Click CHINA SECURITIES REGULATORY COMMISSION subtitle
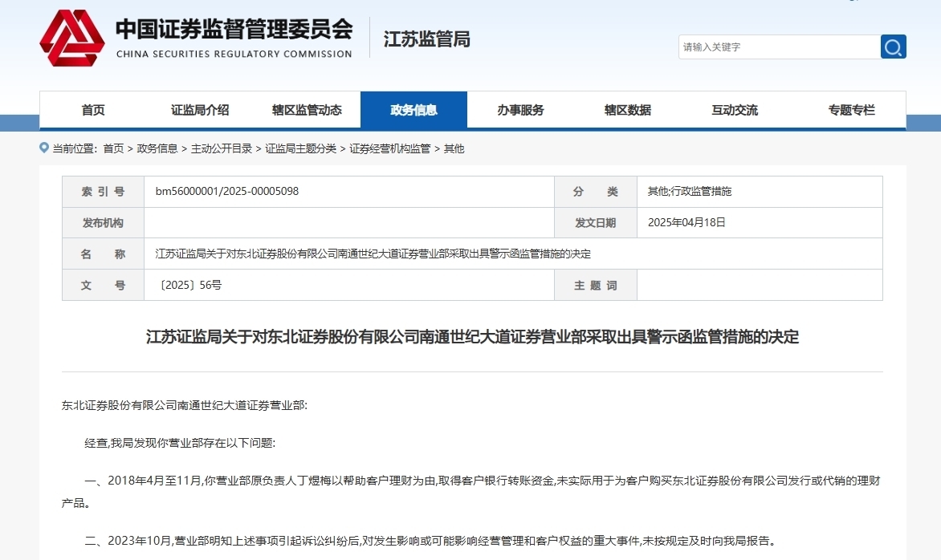 pos(234,54)
